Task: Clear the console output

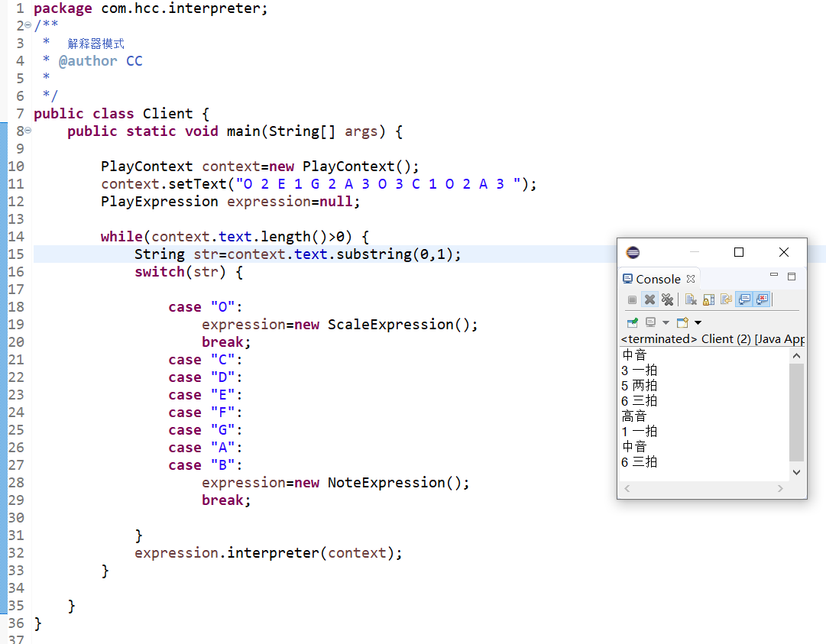Action: (x=691, y=299)
